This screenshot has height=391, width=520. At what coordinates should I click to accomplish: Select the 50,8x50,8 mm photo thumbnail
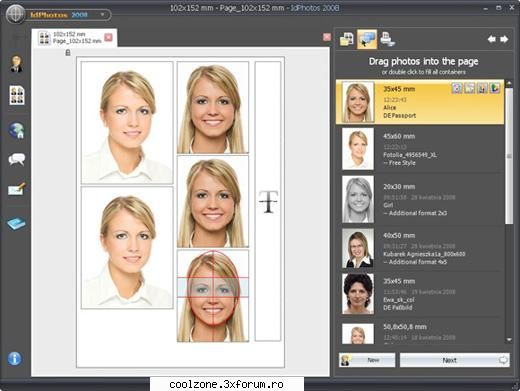click(358, 333)
